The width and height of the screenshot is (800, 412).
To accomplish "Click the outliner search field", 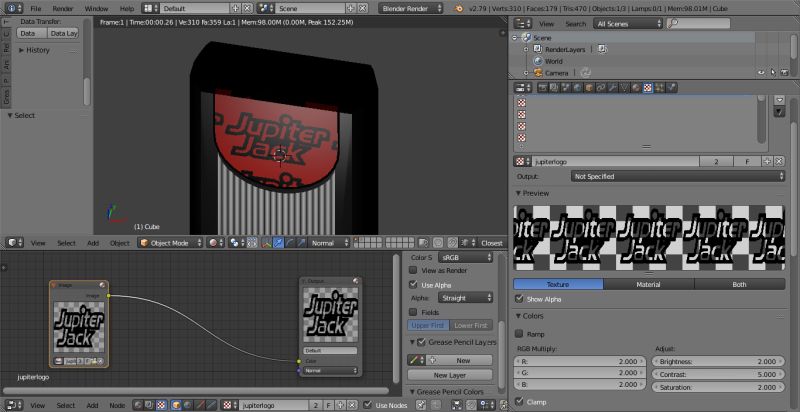I will tap(698, 24).
